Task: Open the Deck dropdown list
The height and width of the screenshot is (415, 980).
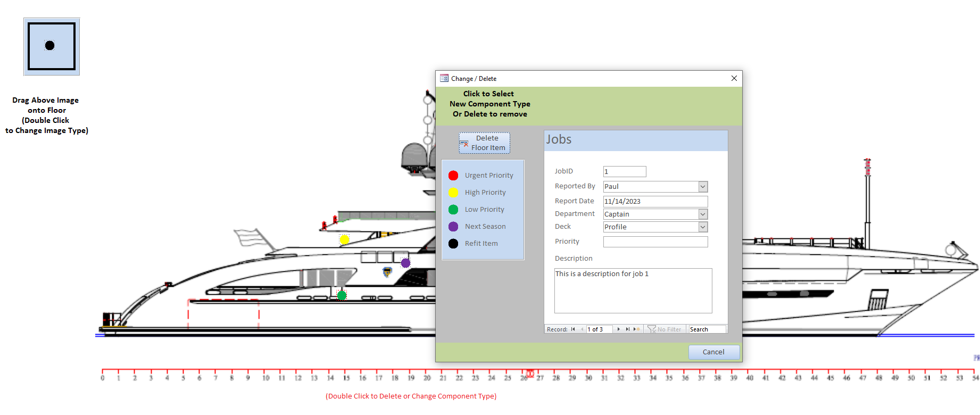Action: (x=703, y=227)
